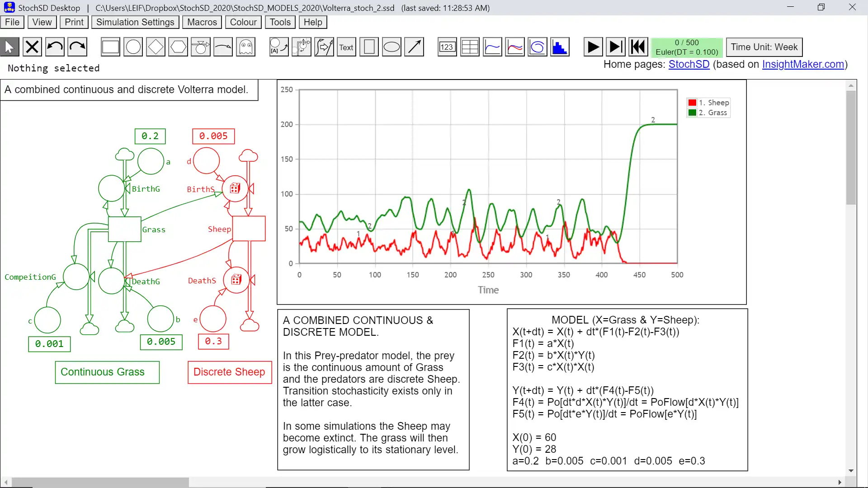This screenshot has height=488, width=868.
Task: Click the Step forward simulation button
Action: pyautogui.click(x=615, y=47)
